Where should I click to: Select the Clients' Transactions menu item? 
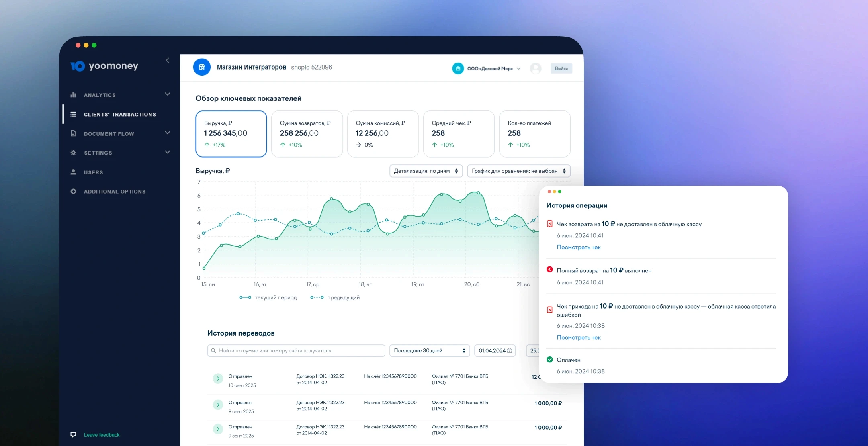tap(119, 115)
